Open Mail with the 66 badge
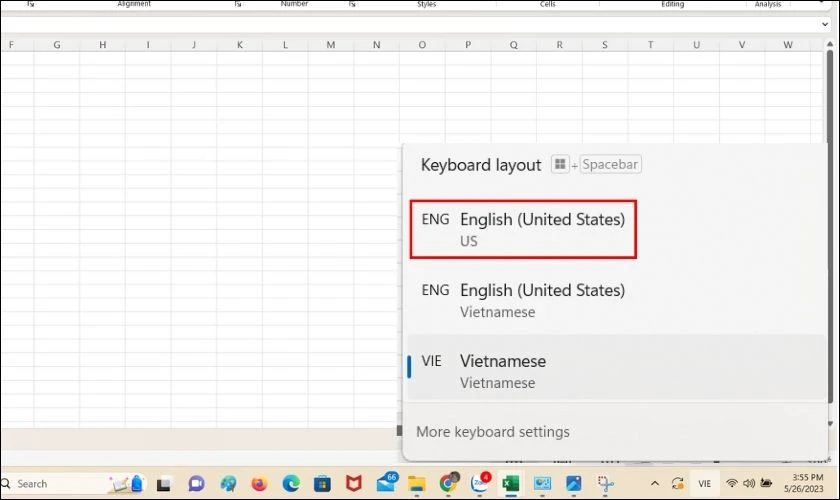Image resolution: width=840 pixels, height=500 pixels. (386, 482)
